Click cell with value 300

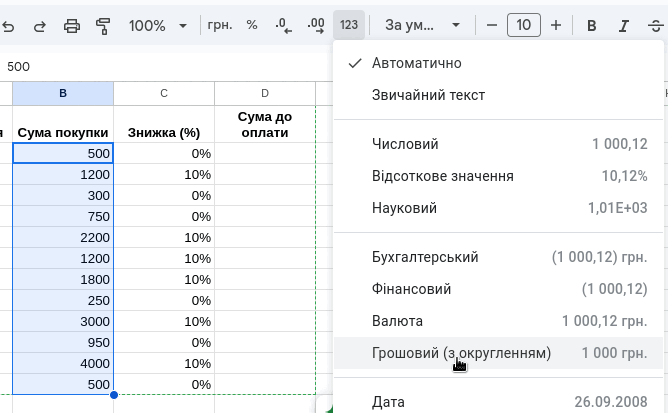point(63,196)
